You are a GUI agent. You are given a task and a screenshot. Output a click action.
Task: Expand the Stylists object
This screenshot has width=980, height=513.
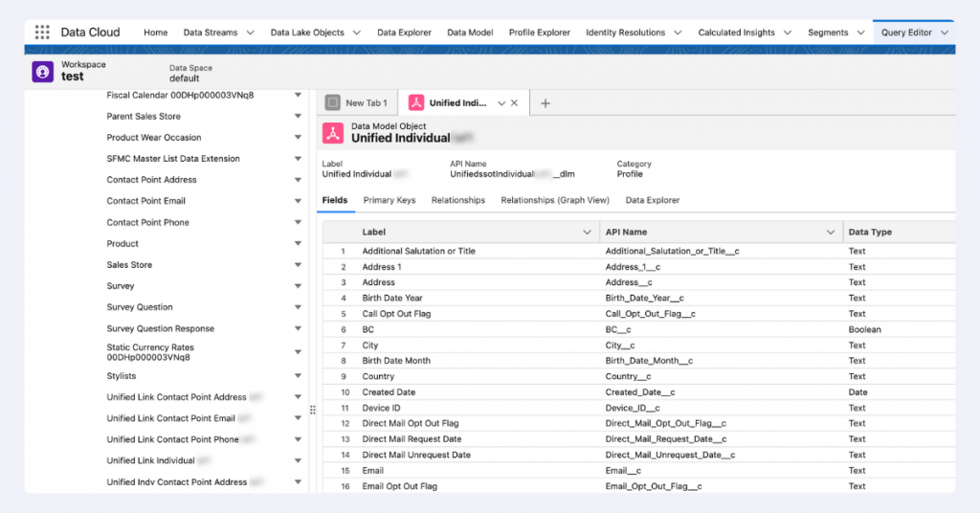299,376
